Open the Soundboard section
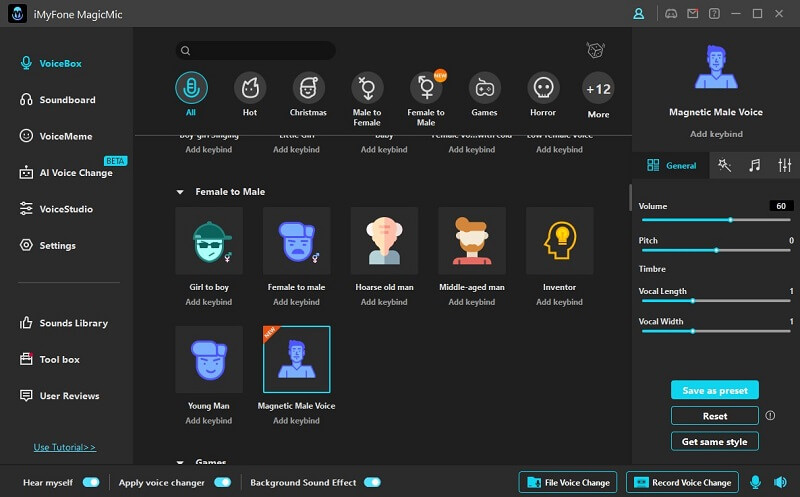 [57, 100]
